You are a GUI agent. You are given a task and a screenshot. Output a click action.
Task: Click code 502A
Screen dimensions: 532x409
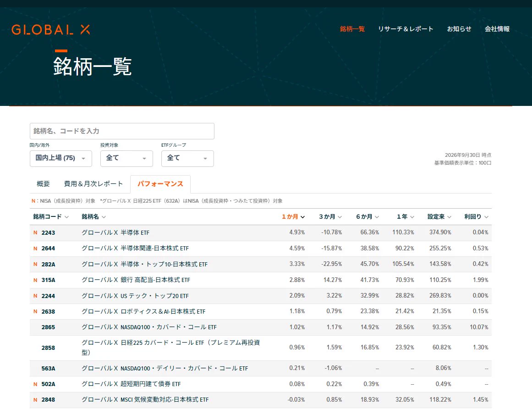tap(48, 384)
